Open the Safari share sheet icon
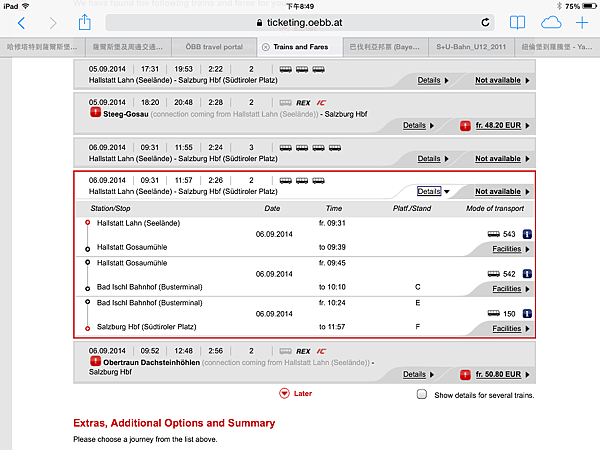 pyautogui.click(x=85, y=22)
